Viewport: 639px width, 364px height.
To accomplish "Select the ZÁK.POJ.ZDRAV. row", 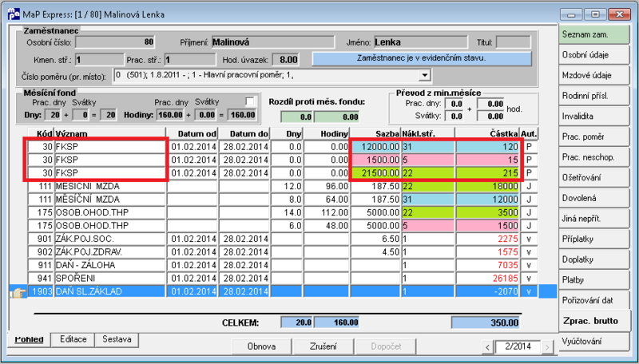I will click(x=283, y=252).
